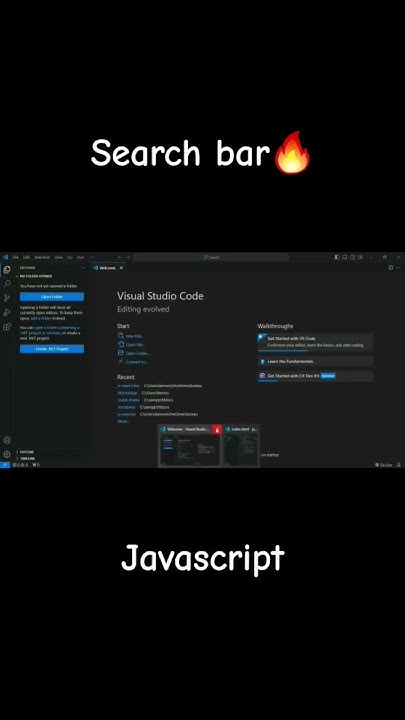Click the blue Open Folder button
The height and width of the screenshot is (720, 405).
tap(52, 297)
